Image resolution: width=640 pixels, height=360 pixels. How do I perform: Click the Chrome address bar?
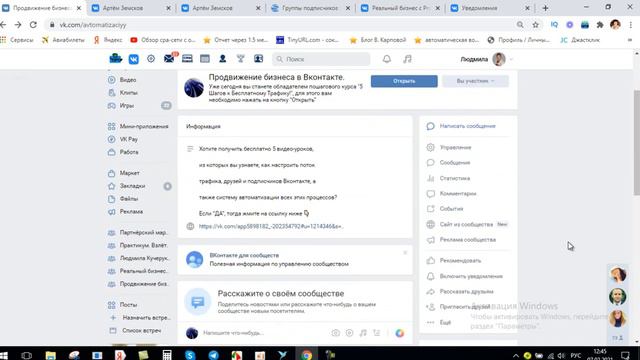click(282, 25)
